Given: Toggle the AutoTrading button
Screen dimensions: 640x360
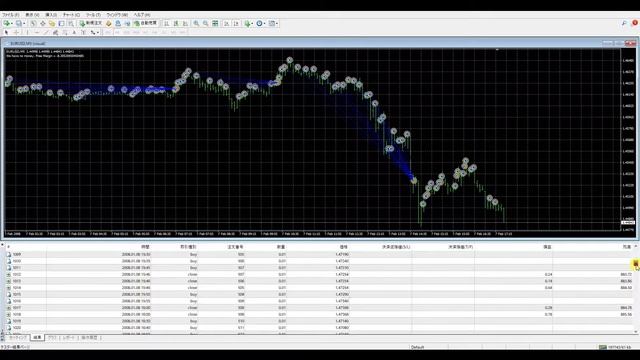Looking at the screenshot, I should [x=146, y=23].
